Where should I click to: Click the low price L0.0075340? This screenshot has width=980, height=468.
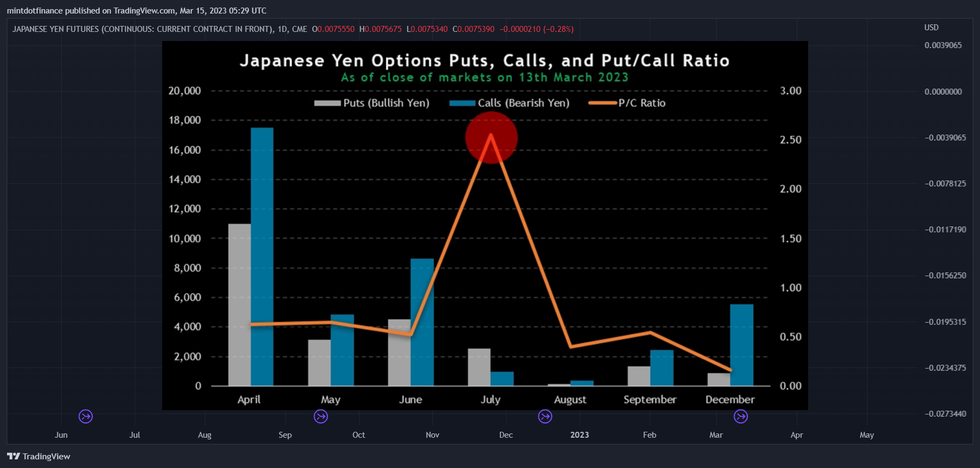(427, 29)
